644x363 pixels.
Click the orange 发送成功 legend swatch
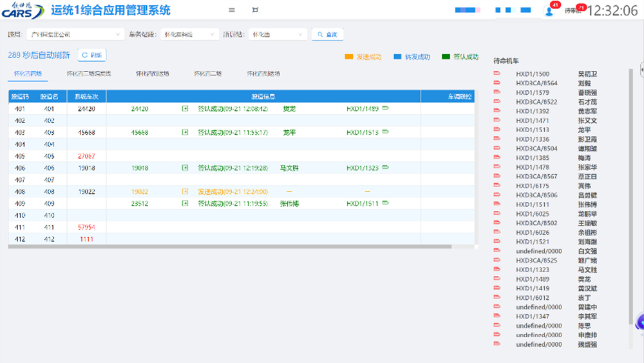pyautogui.click(x=349, y=57)
